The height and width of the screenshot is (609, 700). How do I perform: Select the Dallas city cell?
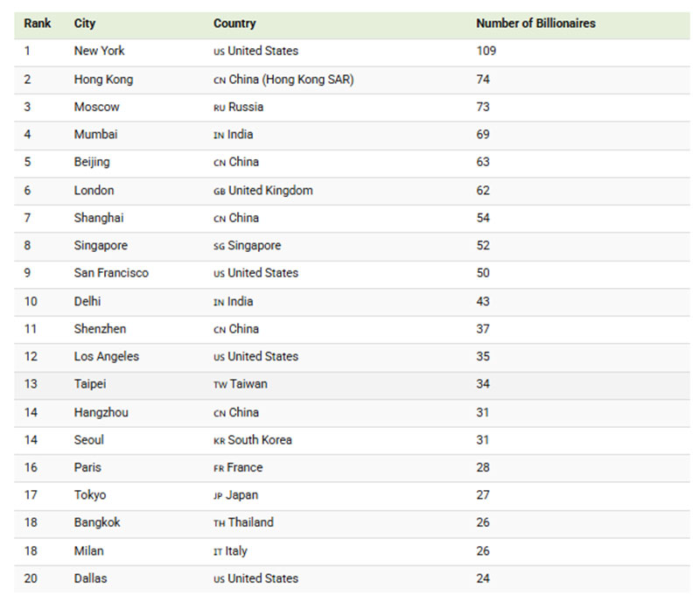tap(91, 578)
